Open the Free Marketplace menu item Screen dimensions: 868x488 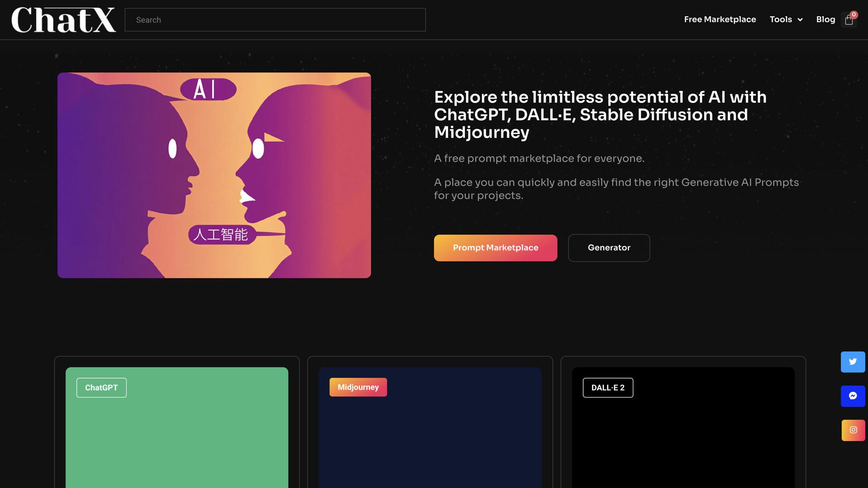[x=720, y=19]
